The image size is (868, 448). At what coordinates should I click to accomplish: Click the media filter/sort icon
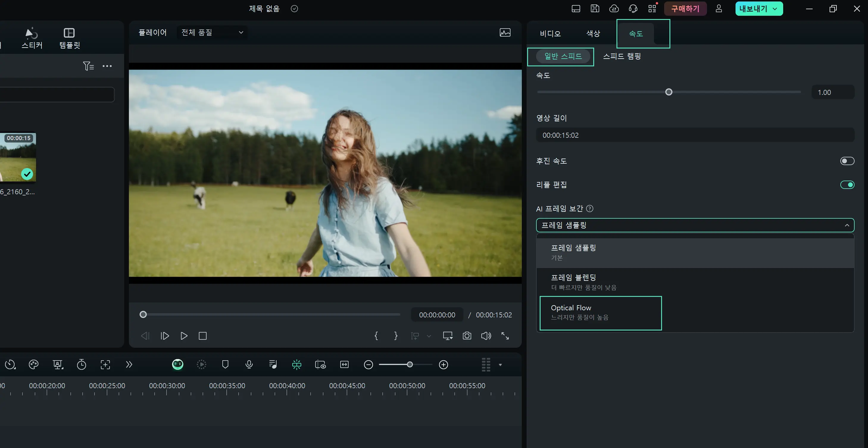click(x=88, y=66)
